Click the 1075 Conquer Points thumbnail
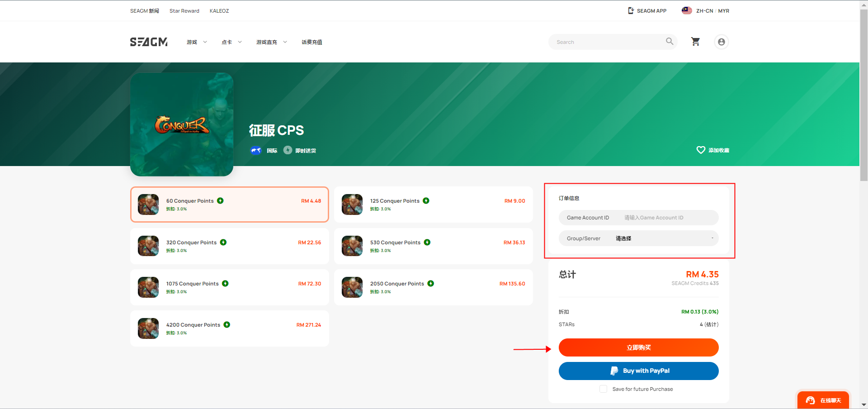Screen dimensions: 868x409 click(148, 287)
